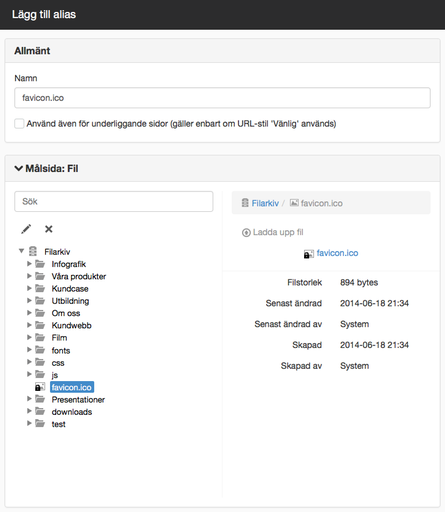Select the Presentationer folder in the tree

pos(78,399)
